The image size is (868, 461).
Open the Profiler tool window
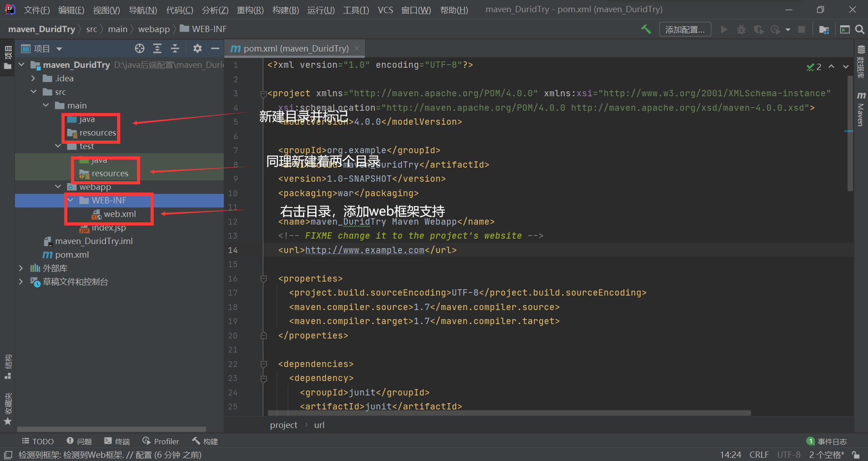pos(161,441)
